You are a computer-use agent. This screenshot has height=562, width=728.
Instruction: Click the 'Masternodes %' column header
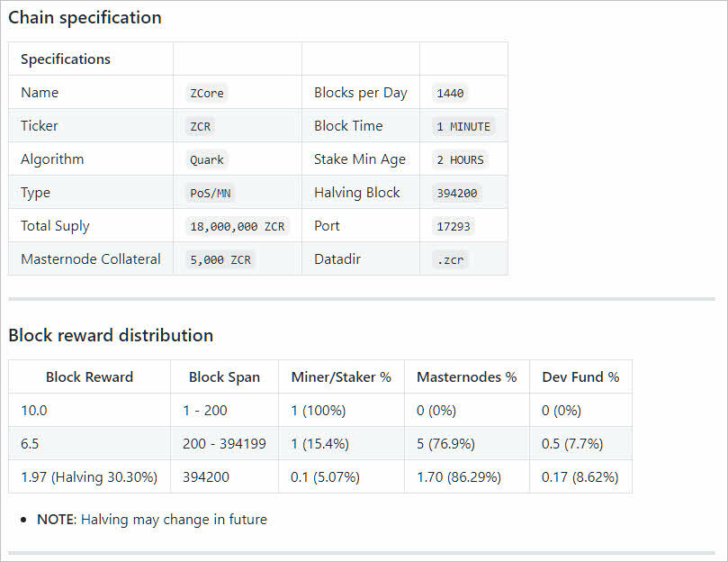point(466,377)
